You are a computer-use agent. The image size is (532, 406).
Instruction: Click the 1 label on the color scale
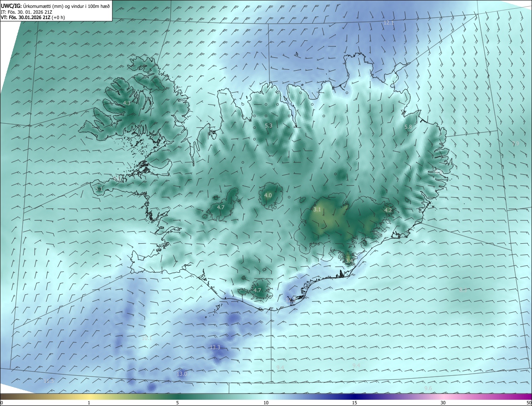point(89,403)
